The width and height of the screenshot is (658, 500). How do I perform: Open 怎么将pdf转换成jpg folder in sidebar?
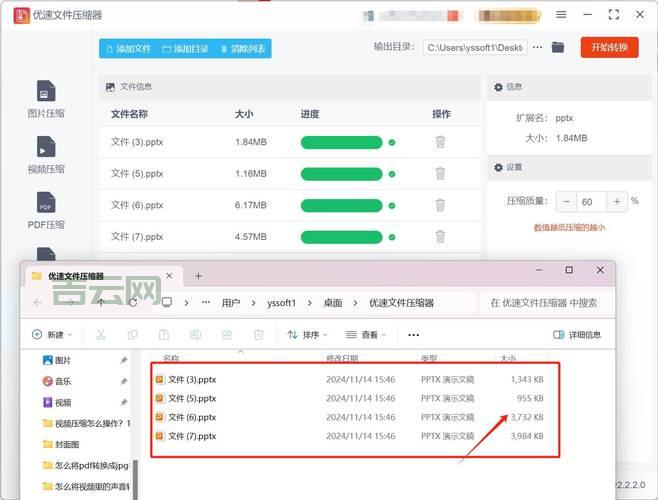coord(86,465)
